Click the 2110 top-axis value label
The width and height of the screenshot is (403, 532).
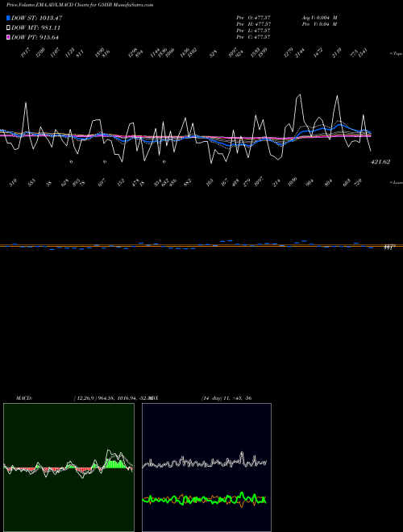pyautogui.click(x=336, y=53)
